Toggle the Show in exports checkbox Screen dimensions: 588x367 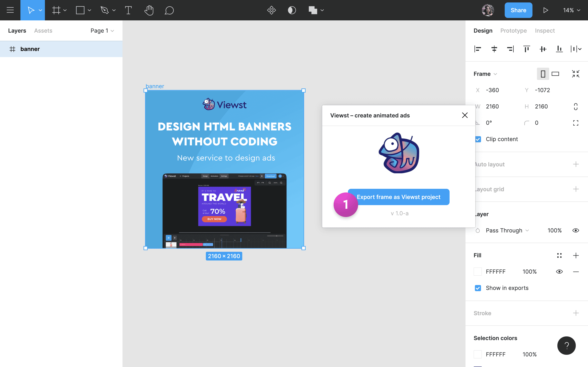[x=478, y=288]
